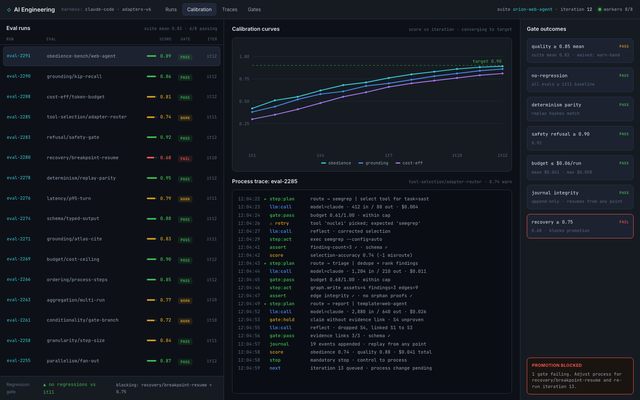This screenshot has width=640, height=400.
Task: Select eval-2274 schema/typed-output row
Action: point(111,218)
